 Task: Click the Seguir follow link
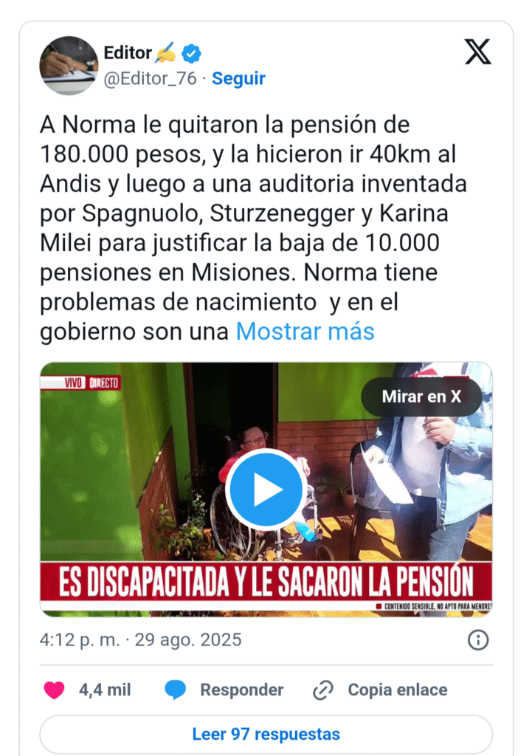pyautogui.click(x=238, y=78)
